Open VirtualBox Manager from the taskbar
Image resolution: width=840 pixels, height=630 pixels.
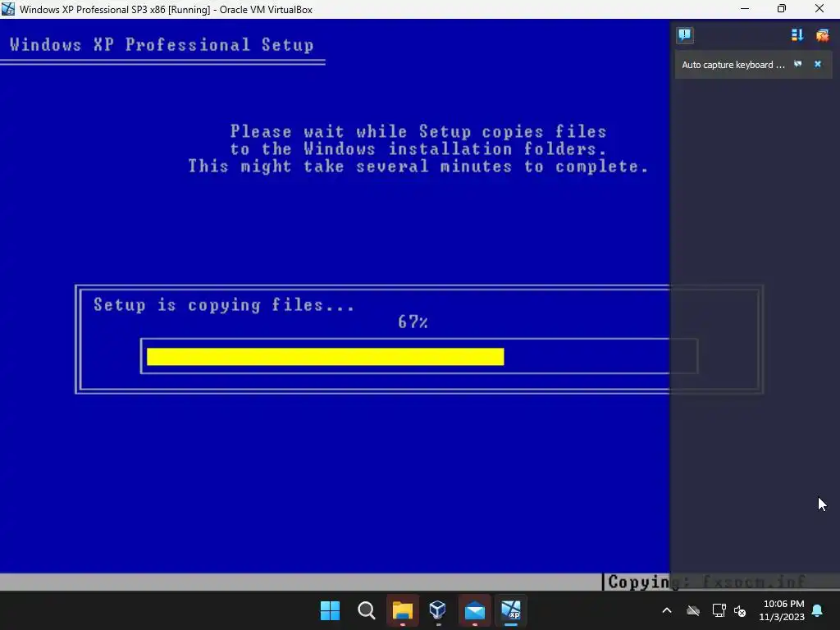(x=438, y=610)
